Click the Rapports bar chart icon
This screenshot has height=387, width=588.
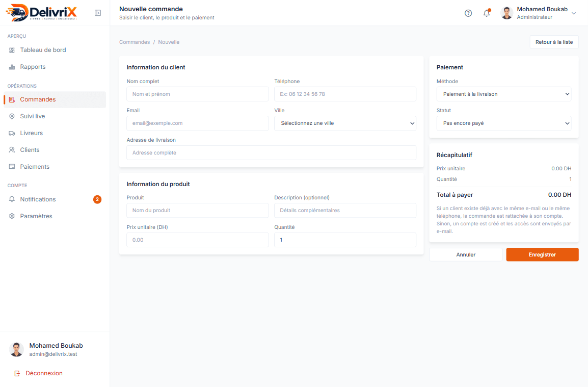pos(12,67)
